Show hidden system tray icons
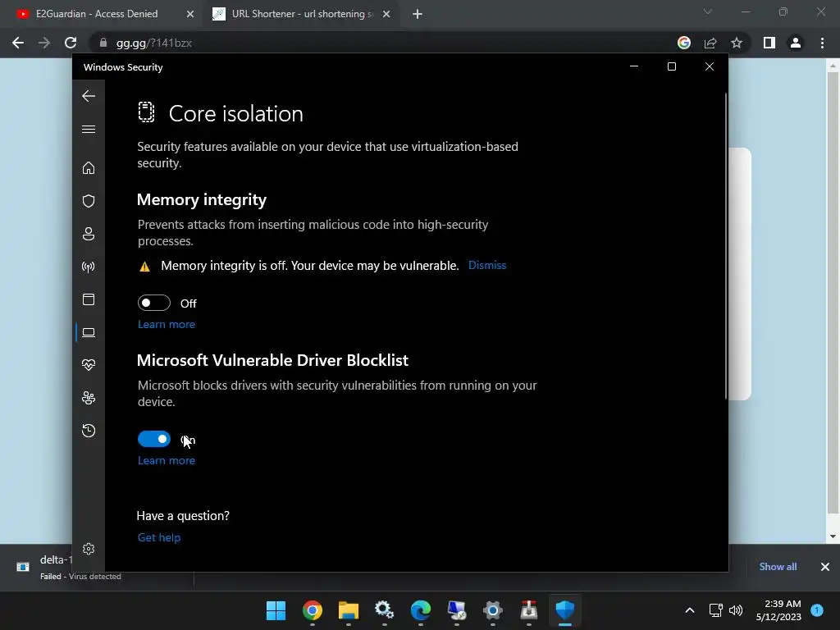Image resolution: width=840 pixels, height=630 pixels. (x=689, y=610)
